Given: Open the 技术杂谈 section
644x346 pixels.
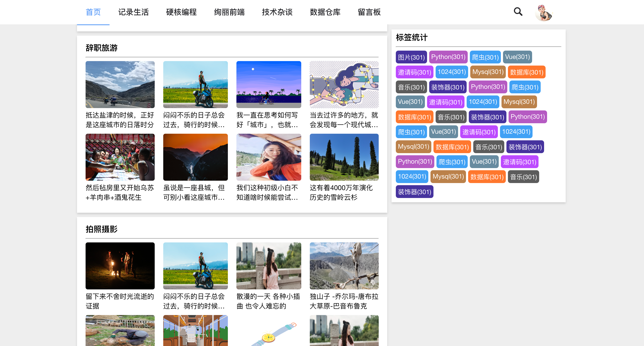Looking at the screenshot, I should point(277,12).
